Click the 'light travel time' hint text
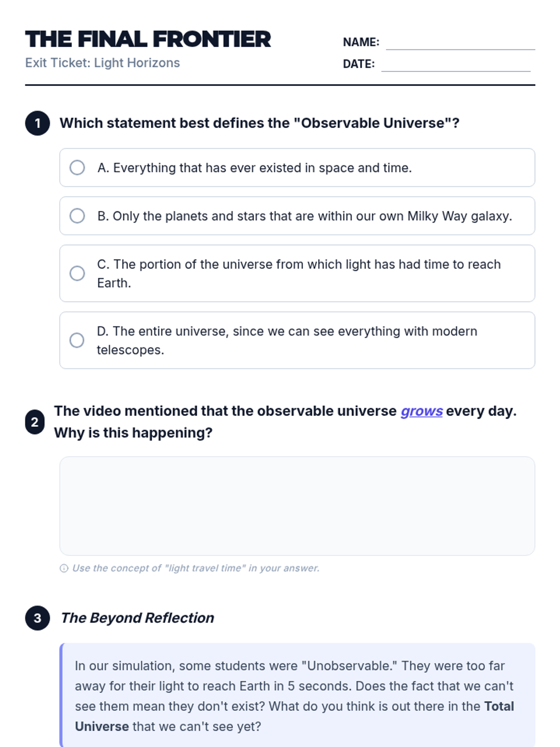This screenshot has width=560, height=747. pyautogui.click(x=196, y=568)
